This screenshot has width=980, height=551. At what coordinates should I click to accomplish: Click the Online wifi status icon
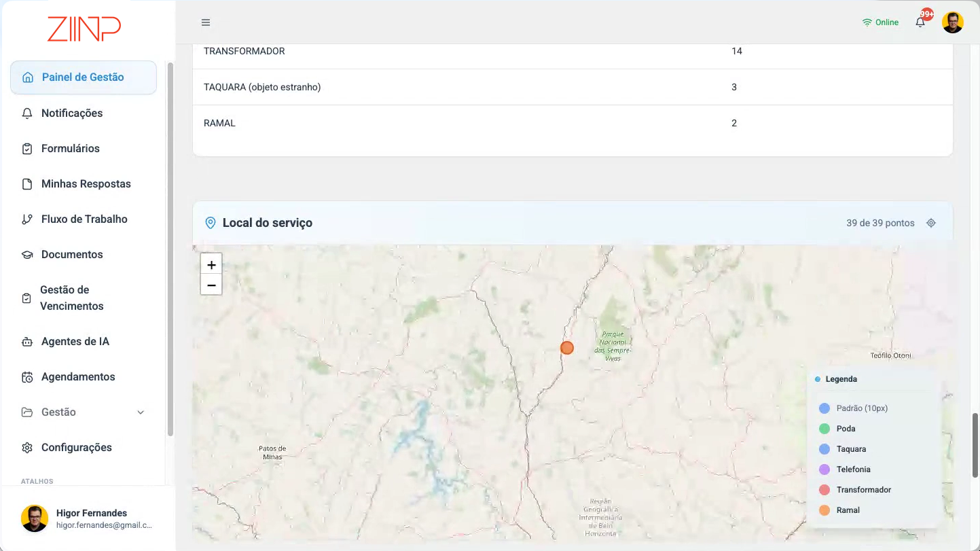(x=867, y=22)
